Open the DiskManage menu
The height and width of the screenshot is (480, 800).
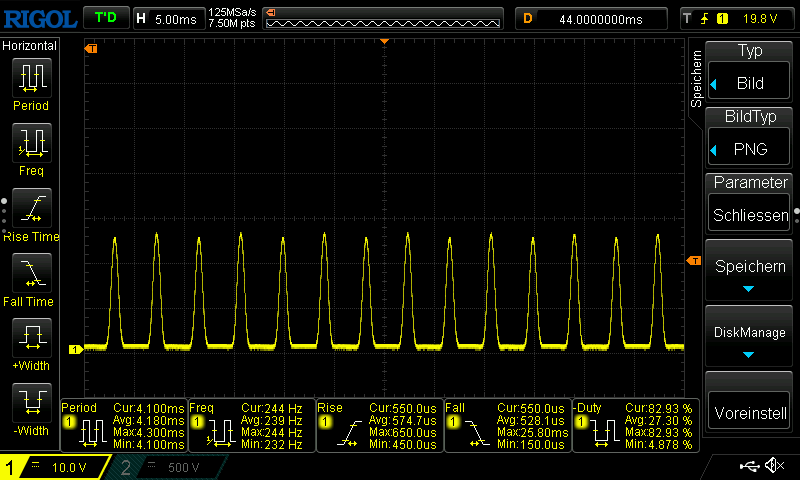tap(749, 337)
